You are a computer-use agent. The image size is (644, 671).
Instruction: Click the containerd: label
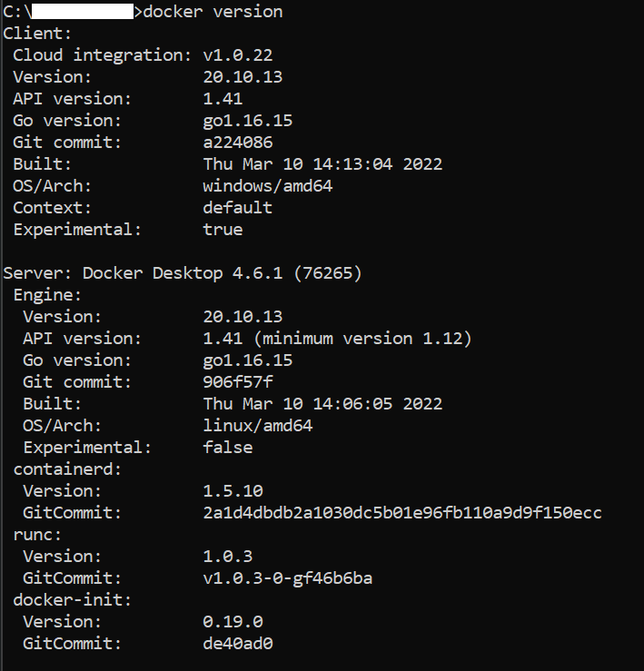(67, 469)
